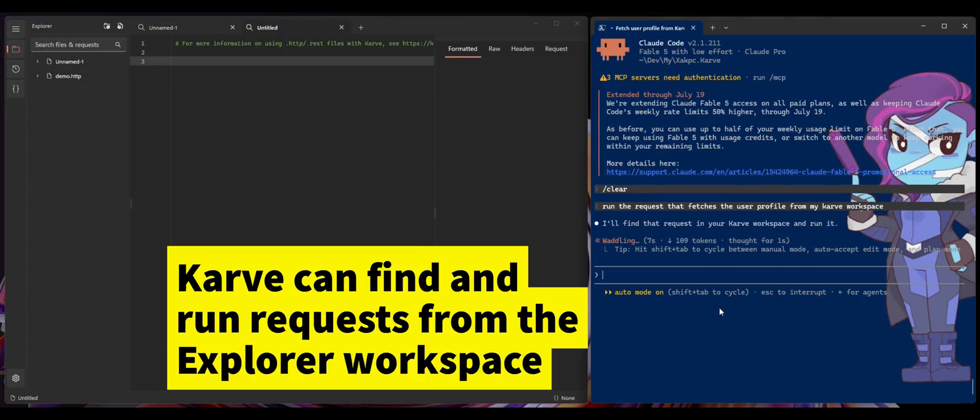Click the Claude Code prompt input line
Viewport: 980px width, 420px height.
coord(779,275)
